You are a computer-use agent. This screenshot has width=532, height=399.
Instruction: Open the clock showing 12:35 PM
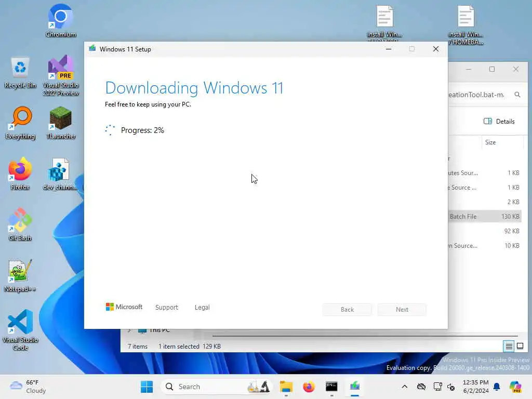point(476,387)
